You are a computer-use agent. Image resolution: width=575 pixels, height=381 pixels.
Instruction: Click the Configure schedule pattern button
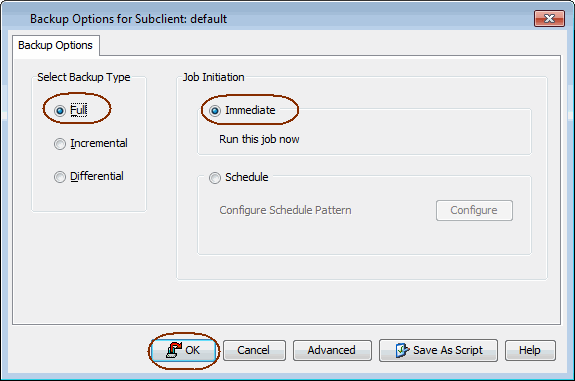point(474,210)
